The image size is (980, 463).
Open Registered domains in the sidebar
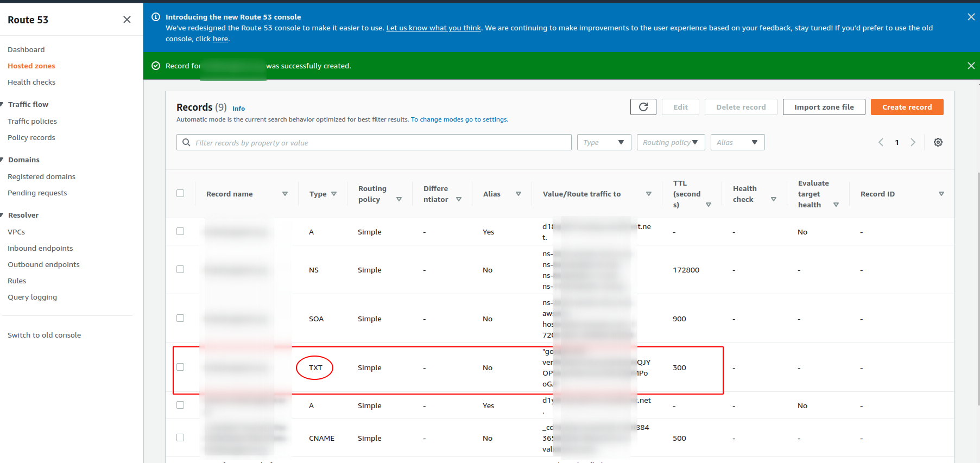(41, 176)
